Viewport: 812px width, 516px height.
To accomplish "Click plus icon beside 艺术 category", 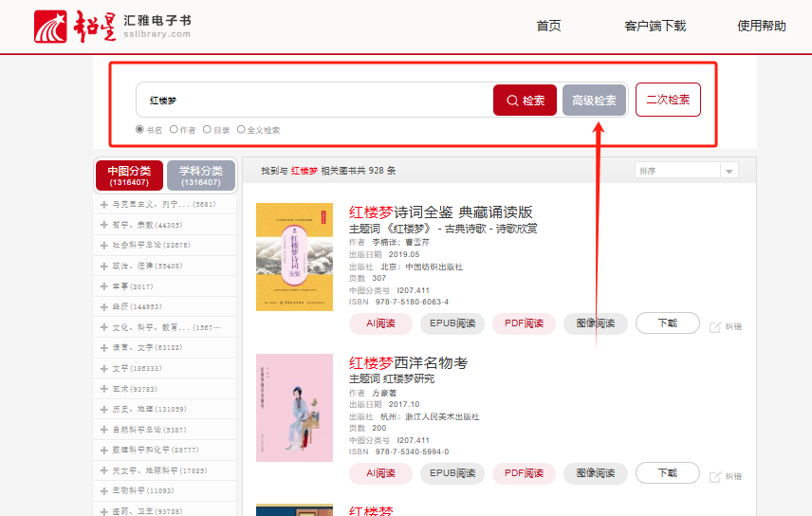I will 104,389.
